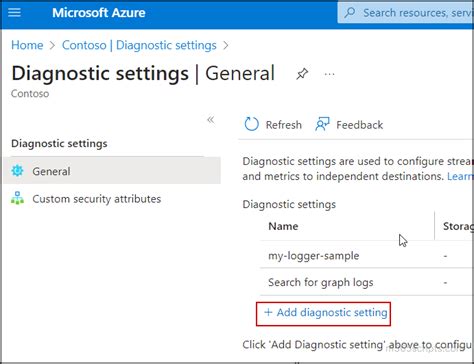
Task: Select General in the sidebar menu
Action: pos(112,171)
